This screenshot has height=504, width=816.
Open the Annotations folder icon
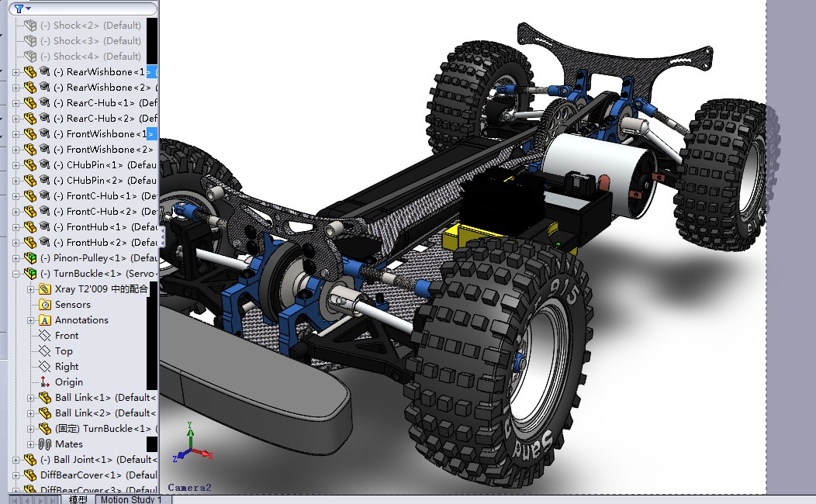coord(43,319)
